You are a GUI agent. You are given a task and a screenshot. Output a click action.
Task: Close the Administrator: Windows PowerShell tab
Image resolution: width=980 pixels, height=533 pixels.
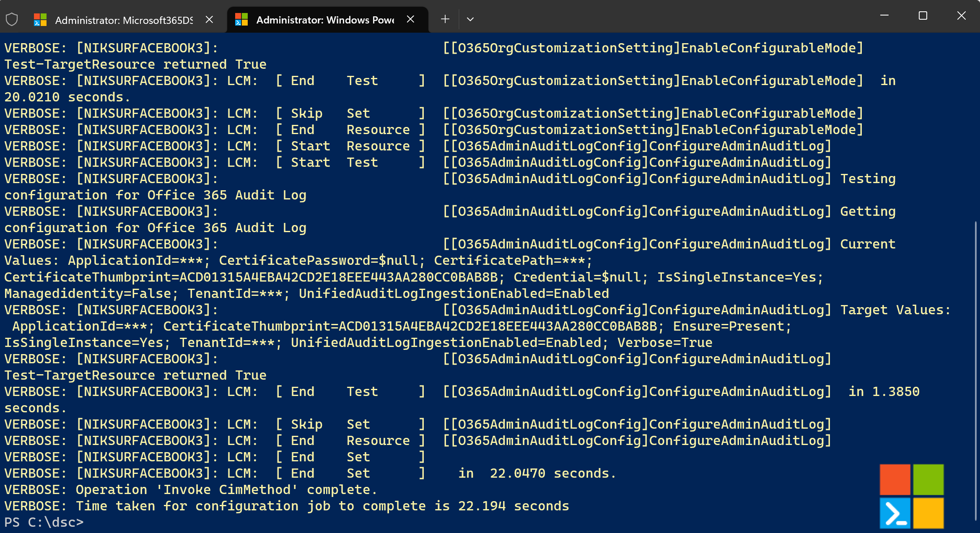(x=410, y=19)
